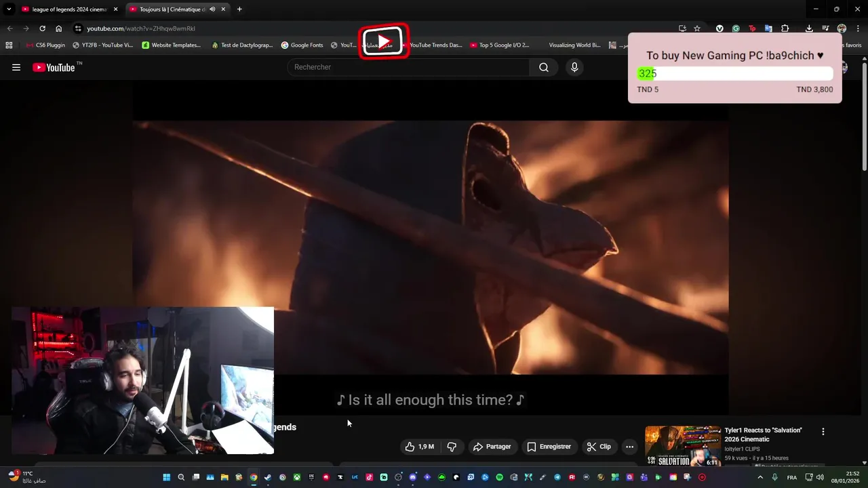This screenshot has height=488, width=868.
Task: Open browser home page button
Action: click(59, 28)
